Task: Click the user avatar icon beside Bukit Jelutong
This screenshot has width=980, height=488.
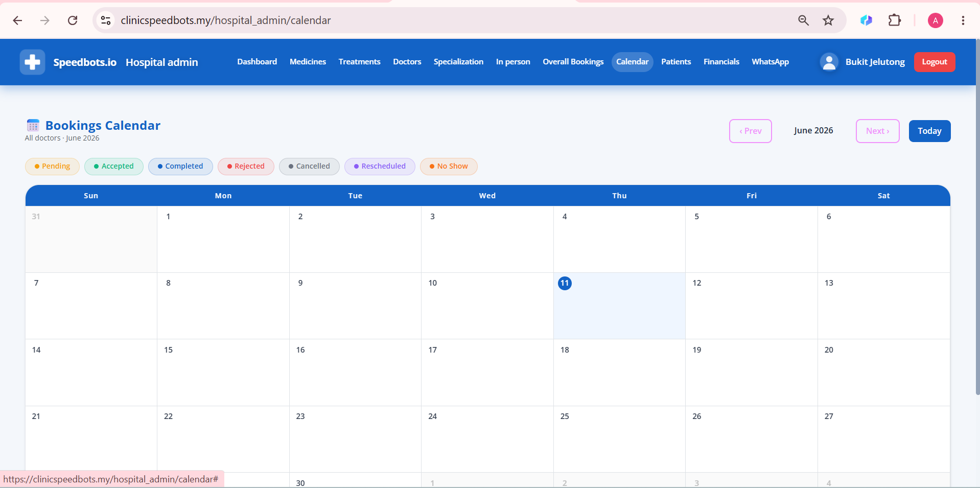Action: coord(829,62)
